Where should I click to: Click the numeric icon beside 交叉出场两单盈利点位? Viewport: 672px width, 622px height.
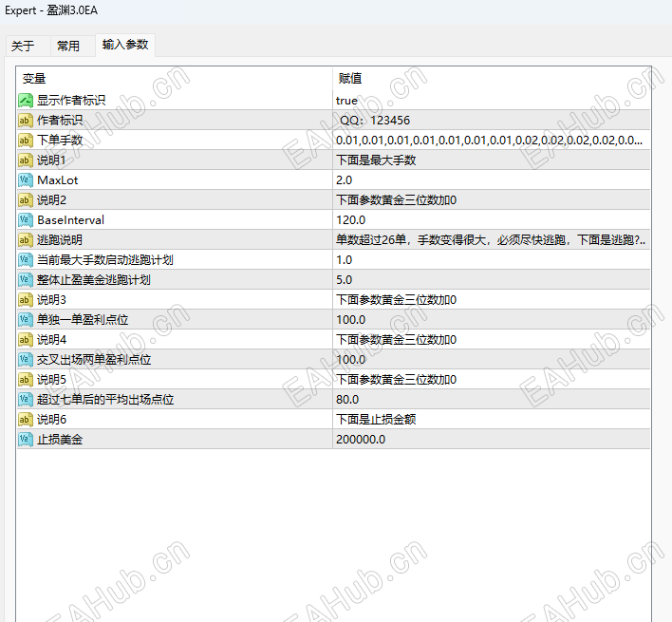(26, 360)
